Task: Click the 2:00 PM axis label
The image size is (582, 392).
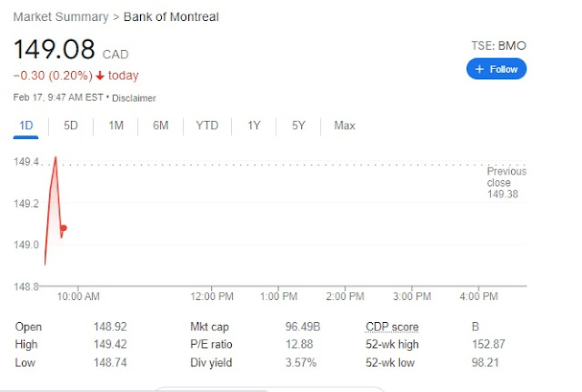Action: pos(346,297)
